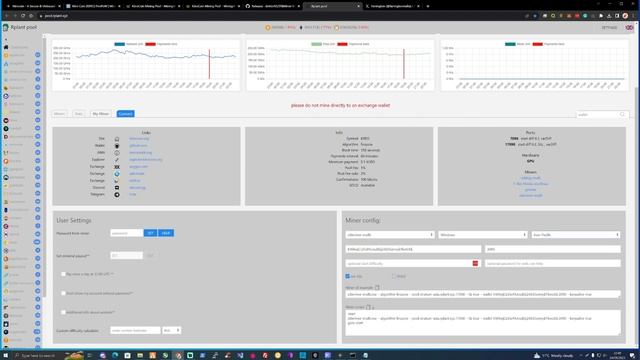Switch to the Stats tab
Viewport: 640px width, 360px height.
coord(78,114)
